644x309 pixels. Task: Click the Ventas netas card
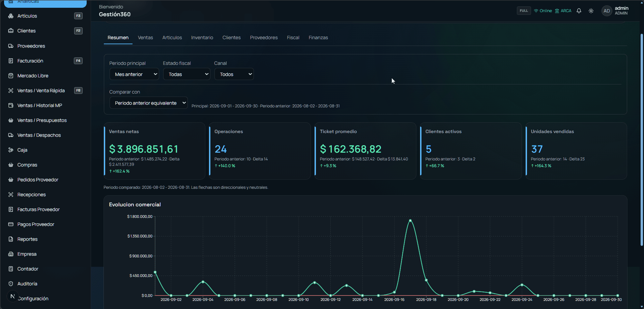pyautogui.click(x=154, y=151)
